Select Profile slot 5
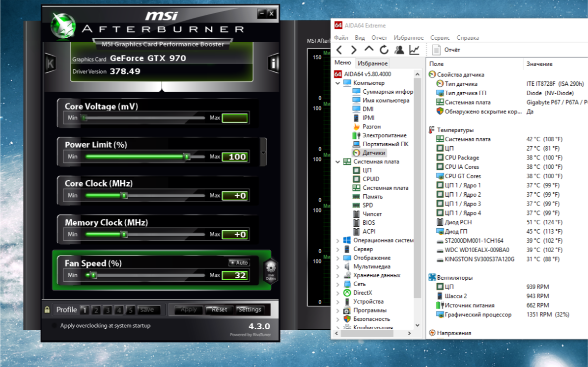The height and width of the screenshot is (367, 588). (131, 310)
